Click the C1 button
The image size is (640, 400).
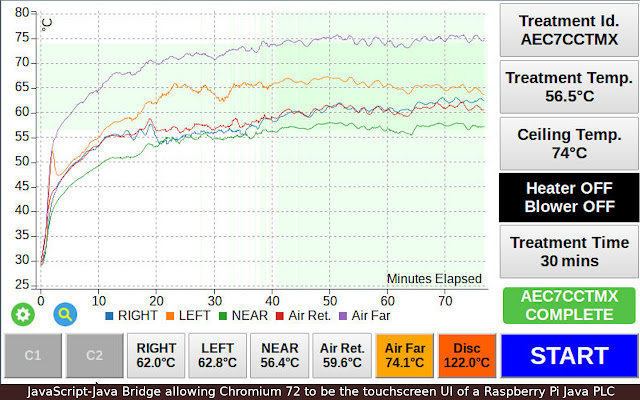(33, 356)
